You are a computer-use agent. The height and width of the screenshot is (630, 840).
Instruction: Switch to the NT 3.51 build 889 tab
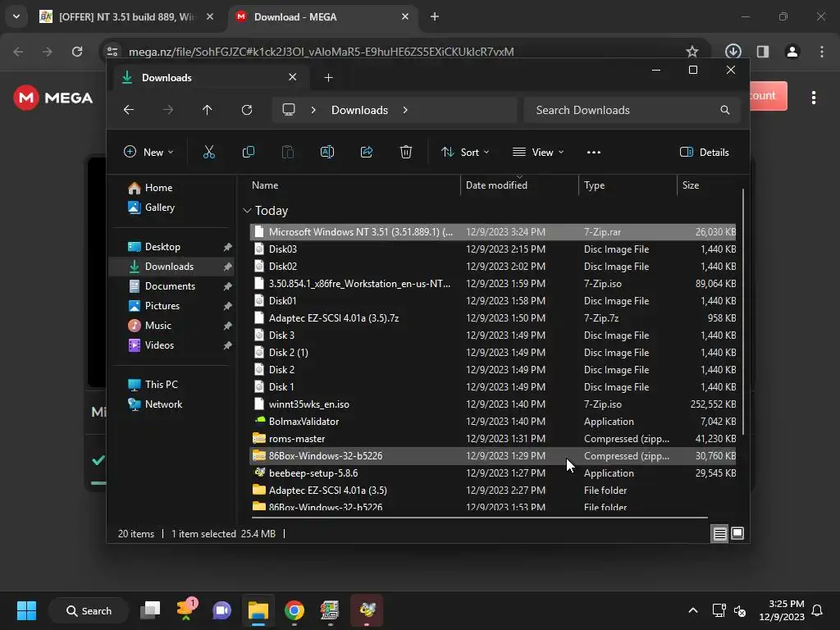126,16
